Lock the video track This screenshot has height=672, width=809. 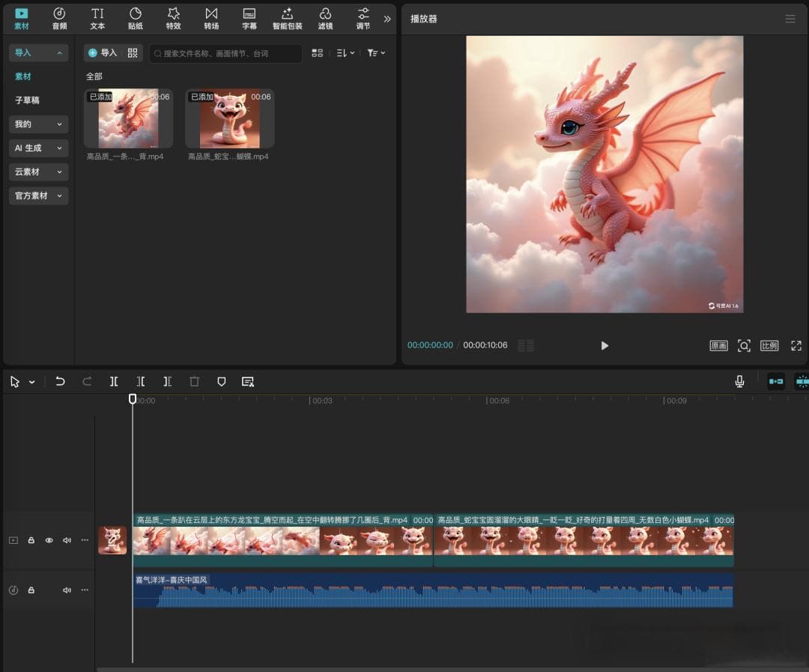point(31,540)
